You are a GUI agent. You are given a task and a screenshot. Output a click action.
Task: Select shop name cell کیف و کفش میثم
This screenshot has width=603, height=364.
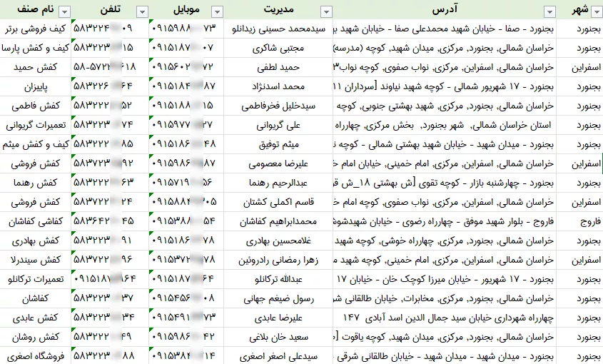click(x=36, y=144)
